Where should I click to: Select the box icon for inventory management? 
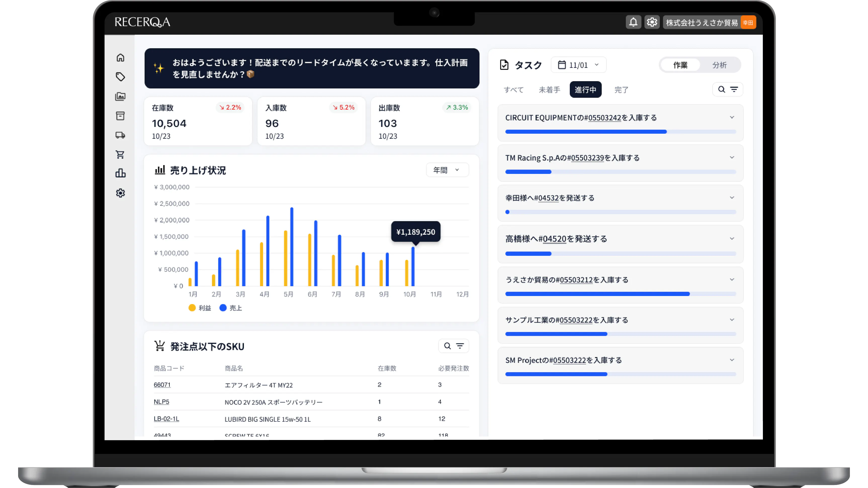[x=120, y=116]
